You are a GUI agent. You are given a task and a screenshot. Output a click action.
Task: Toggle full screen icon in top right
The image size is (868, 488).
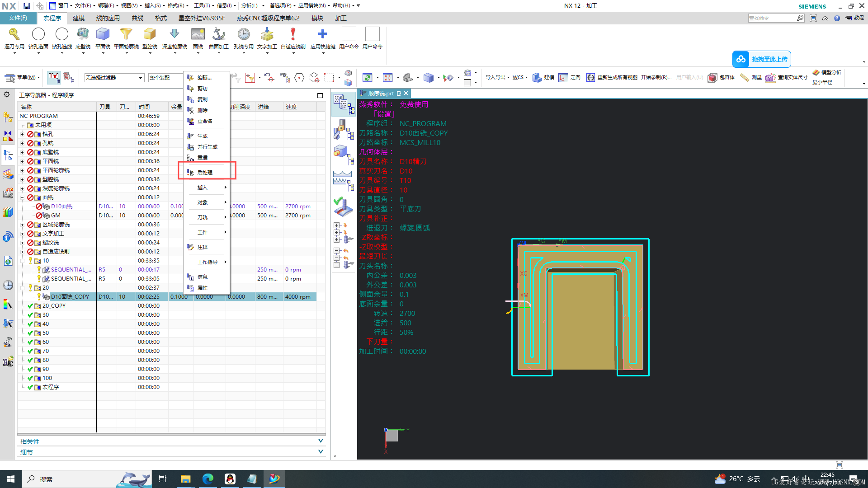813,18
